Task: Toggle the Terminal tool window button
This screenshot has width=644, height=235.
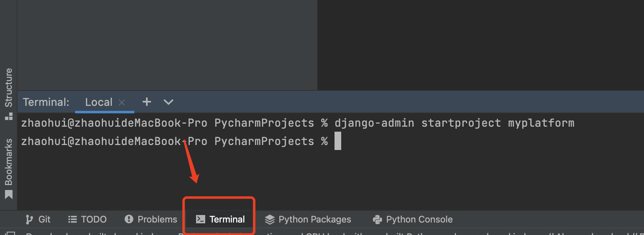Action: tap(220, 219)
